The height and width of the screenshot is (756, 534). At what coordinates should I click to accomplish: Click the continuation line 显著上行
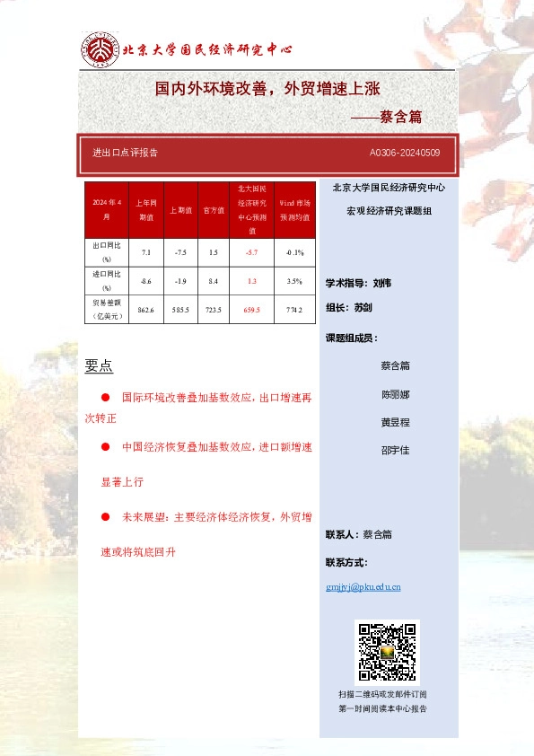(122, 481)
